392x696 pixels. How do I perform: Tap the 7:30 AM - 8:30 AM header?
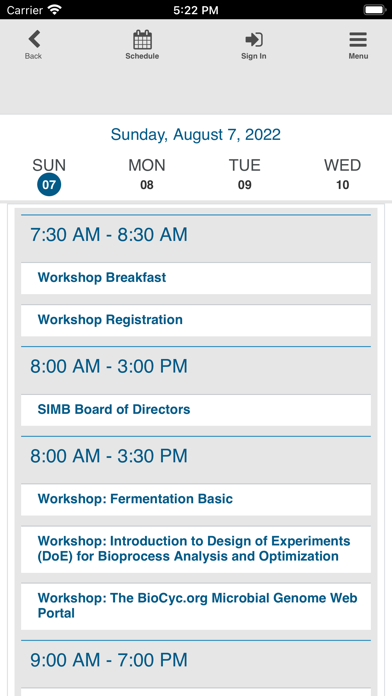[x=109, y=235]
